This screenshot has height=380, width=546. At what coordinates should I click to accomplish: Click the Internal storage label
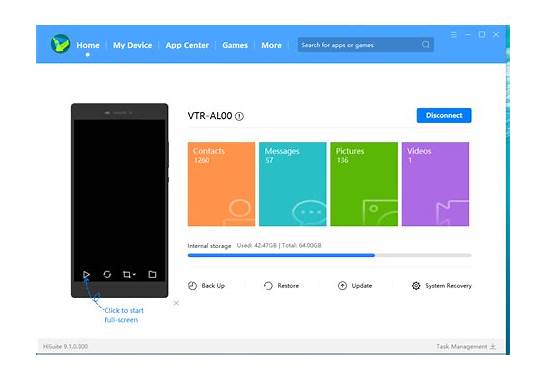(x=209, y=246)
